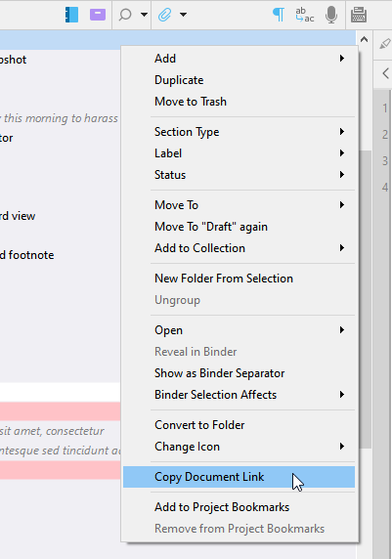The height and width of the screenshot is (559, 392).
Task: Click the blue binder notebook icon
Action: [x=71, y=15]
